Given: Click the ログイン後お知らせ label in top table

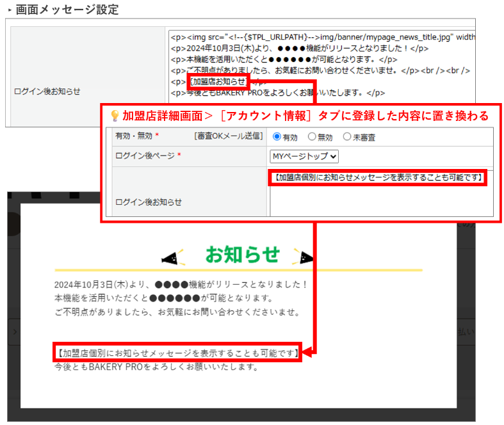Looking at the screenshot, I should (47, 92).
